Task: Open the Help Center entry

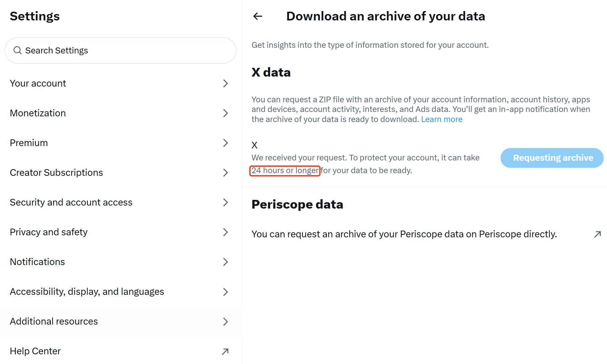Action: [120, 351]
